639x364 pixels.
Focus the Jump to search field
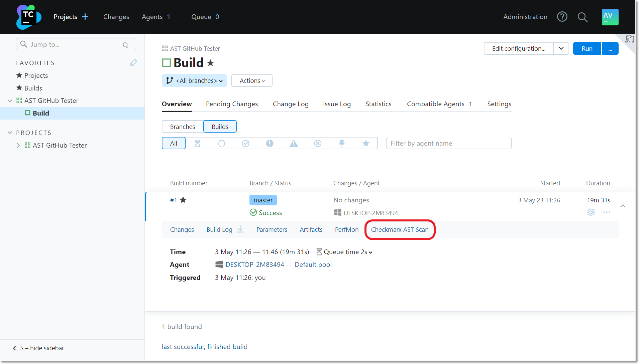(76, 44)
